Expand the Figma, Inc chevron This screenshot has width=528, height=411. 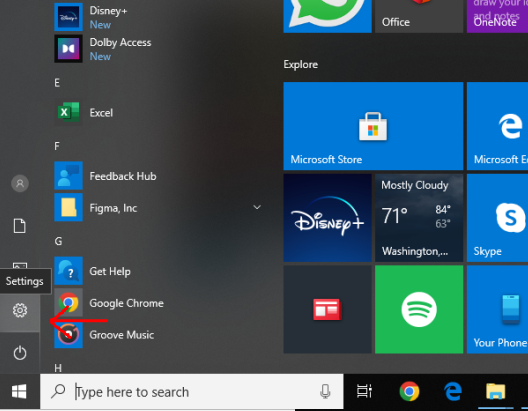click(x=257, y=207)
